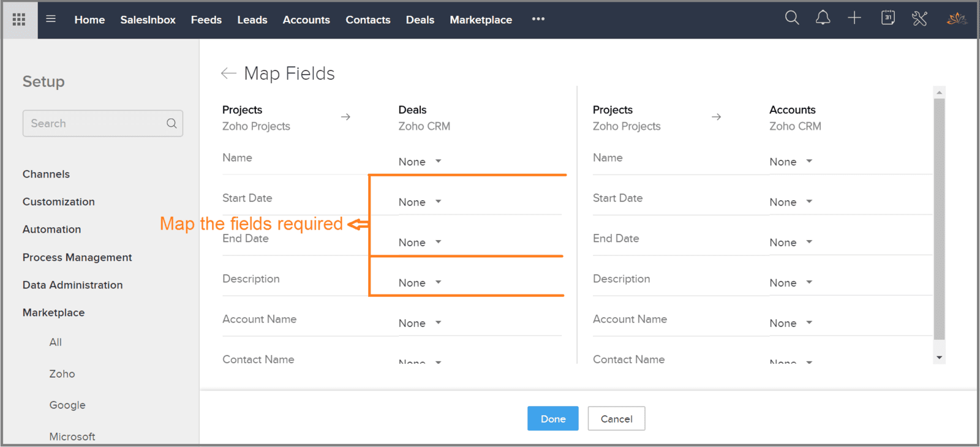Open Deals End Date mapping dropdown

420,242
